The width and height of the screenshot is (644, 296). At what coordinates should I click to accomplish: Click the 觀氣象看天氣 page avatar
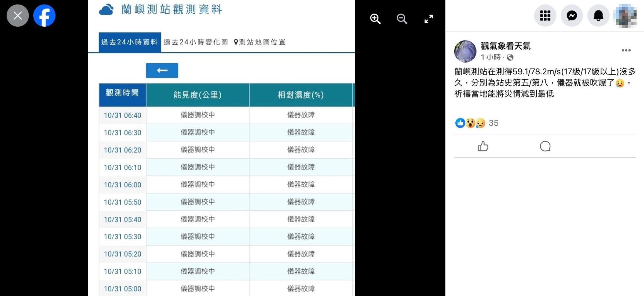pos(465,51)
